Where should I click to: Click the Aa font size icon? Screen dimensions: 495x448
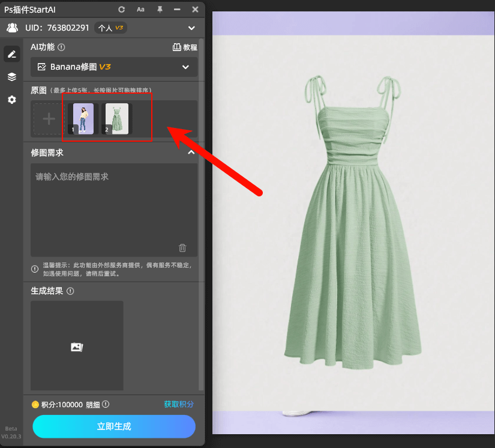pos(140,10)
